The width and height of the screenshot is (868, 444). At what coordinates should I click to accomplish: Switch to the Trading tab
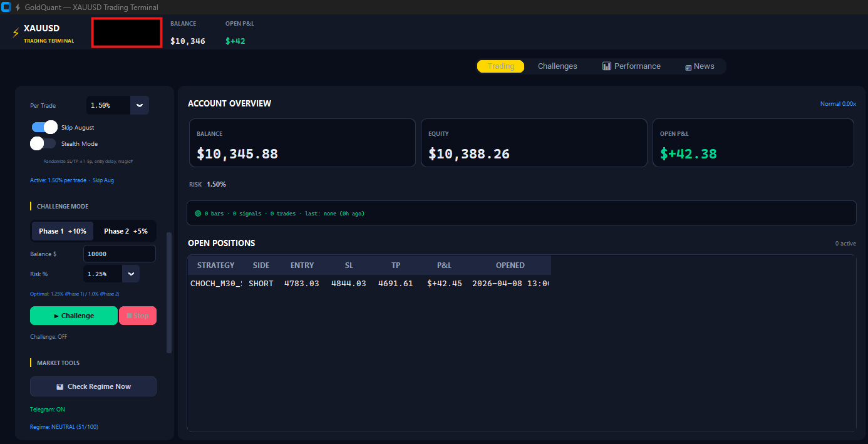tap(500, 66)
